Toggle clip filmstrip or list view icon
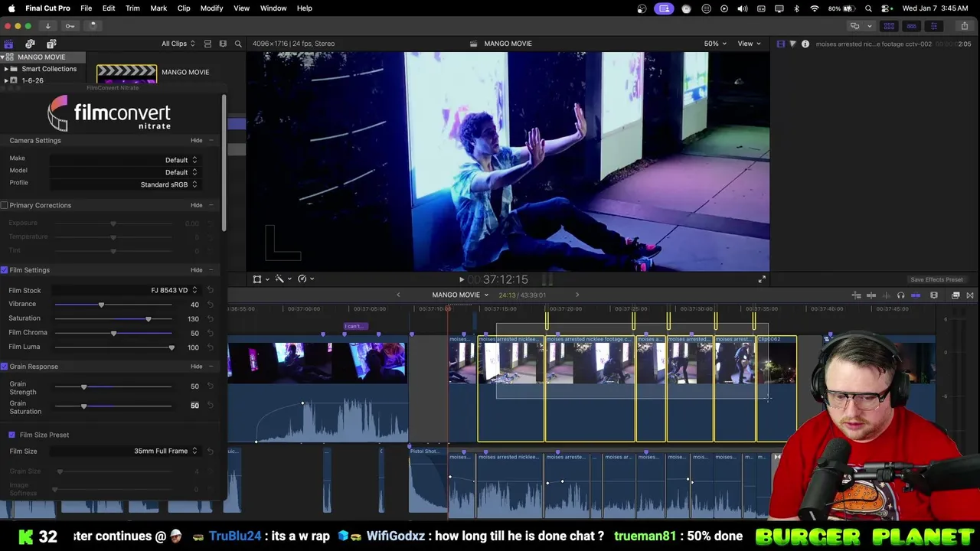The width and height of the screenshot is (980, 551). point(207,44)
